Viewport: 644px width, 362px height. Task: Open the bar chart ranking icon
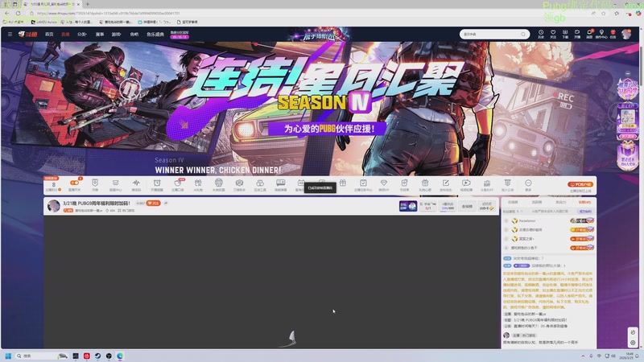click(487, 185)
